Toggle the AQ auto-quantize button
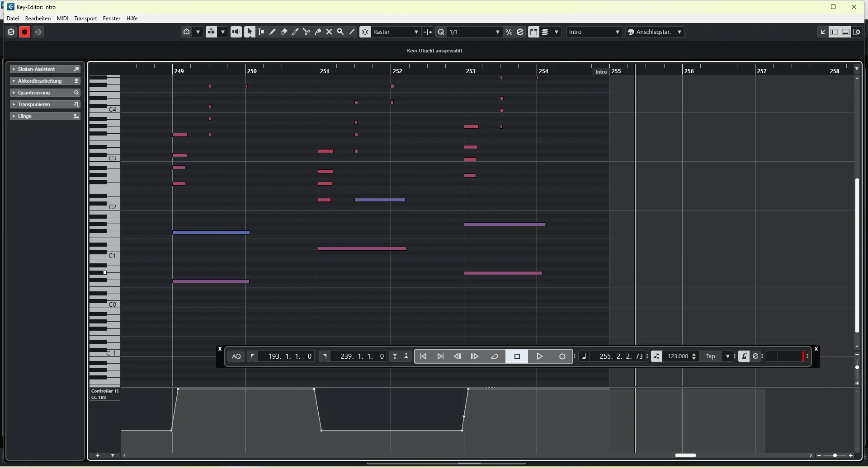 coord(236,356)
